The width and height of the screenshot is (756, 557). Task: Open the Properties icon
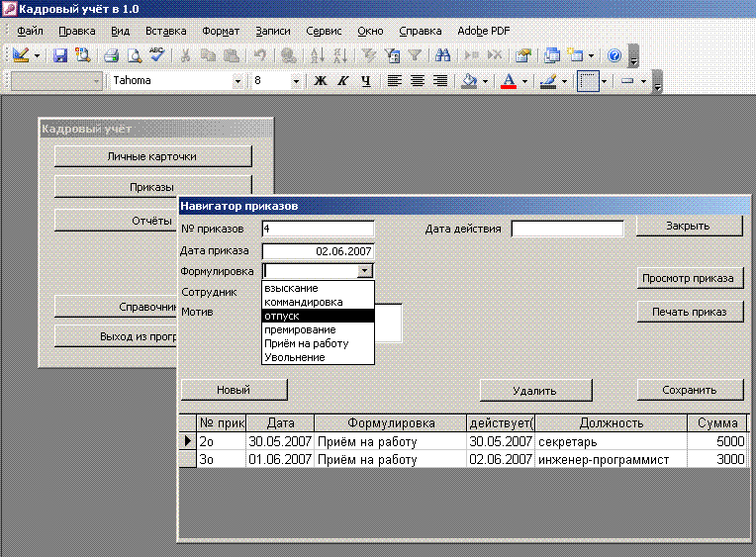coord(523,55)
